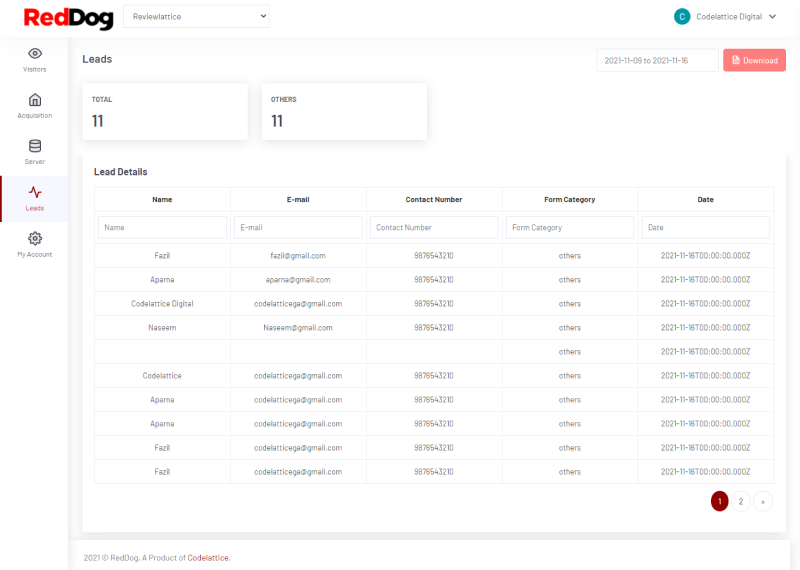Select Naseem@gmail.com email cell
The height and width of the screenshot is (570, 800).
(x=298, y=328)
